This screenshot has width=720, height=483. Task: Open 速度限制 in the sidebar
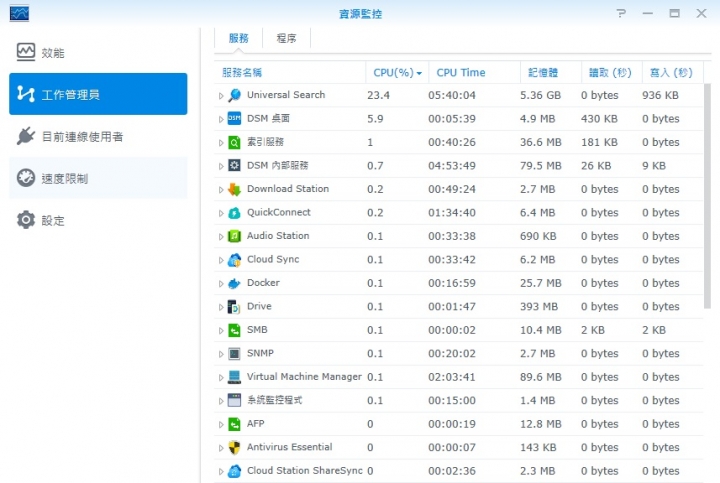point(98,178)
